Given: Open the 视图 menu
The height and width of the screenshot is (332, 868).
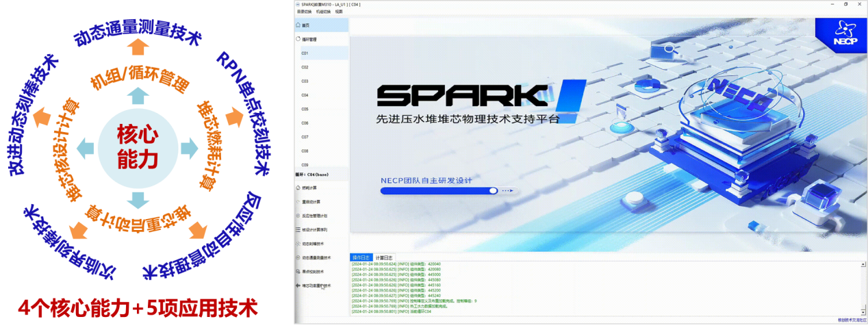Looking at the screenshot, I should (x=339, y=12).
